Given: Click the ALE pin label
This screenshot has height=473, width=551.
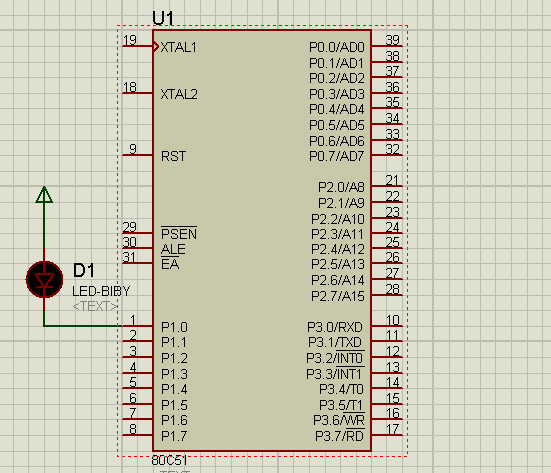Looking at the screenshot, I should tap(173, 249).
